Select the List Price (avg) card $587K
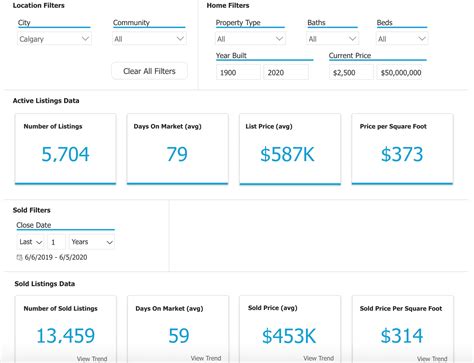 [x=290, y=149]
